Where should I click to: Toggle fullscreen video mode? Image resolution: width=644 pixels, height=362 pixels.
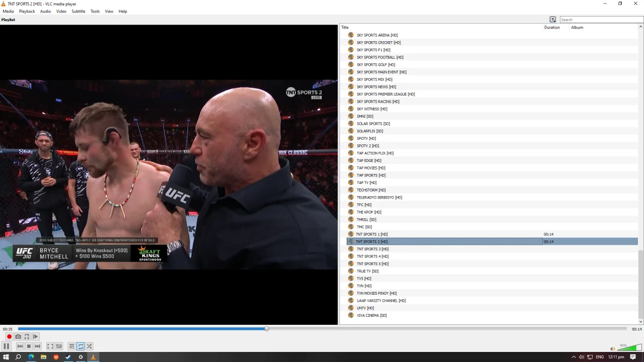pos(50,346)
